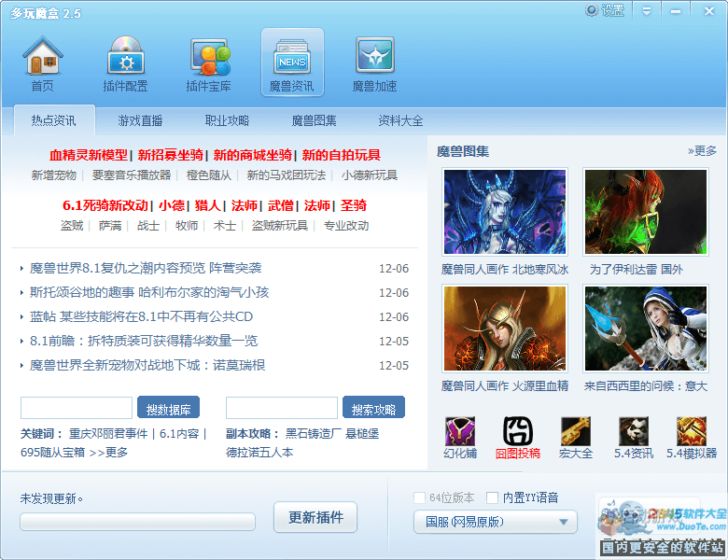728x560 pixels.
Task: Click the update progress bar
Action: point(138,522)
